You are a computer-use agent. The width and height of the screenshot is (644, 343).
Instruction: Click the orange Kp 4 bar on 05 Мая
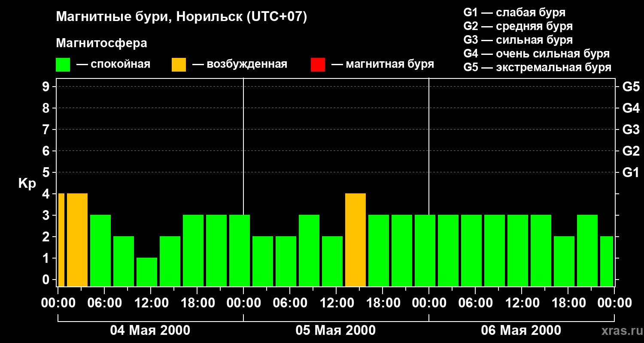click(x=355, y=240)
